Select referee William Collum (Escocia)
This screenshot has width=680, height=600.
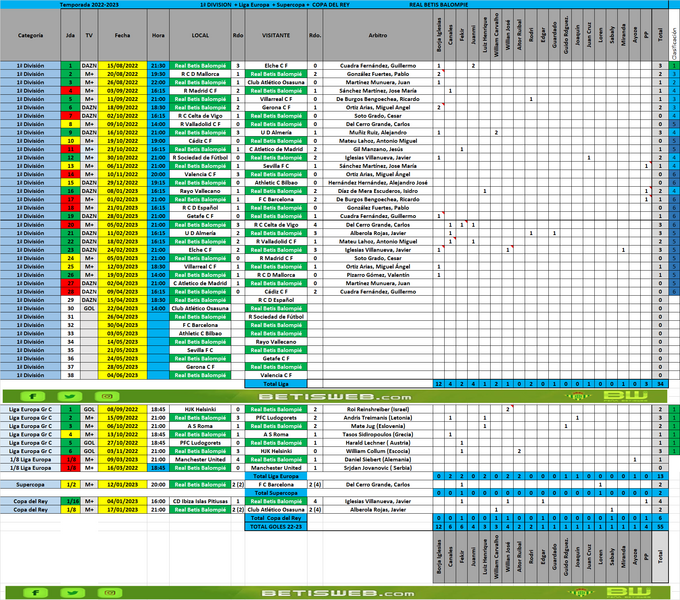378,451
